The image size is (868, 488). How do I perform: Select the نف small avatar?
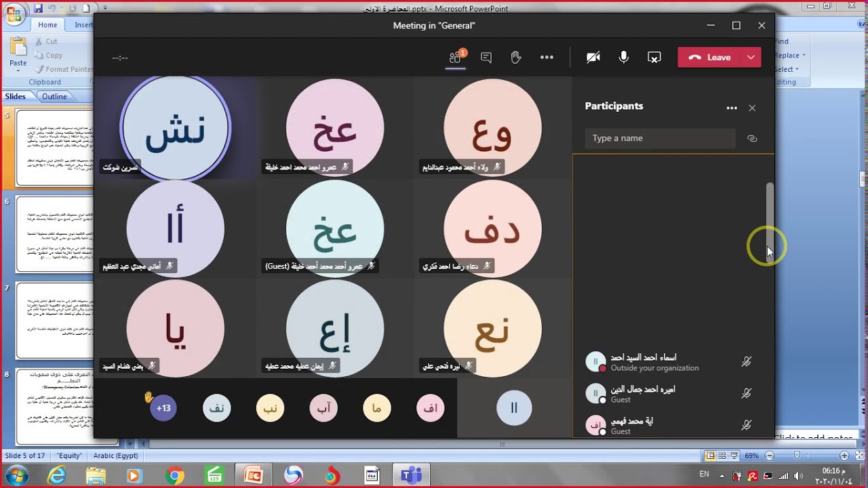click(217, 408)
